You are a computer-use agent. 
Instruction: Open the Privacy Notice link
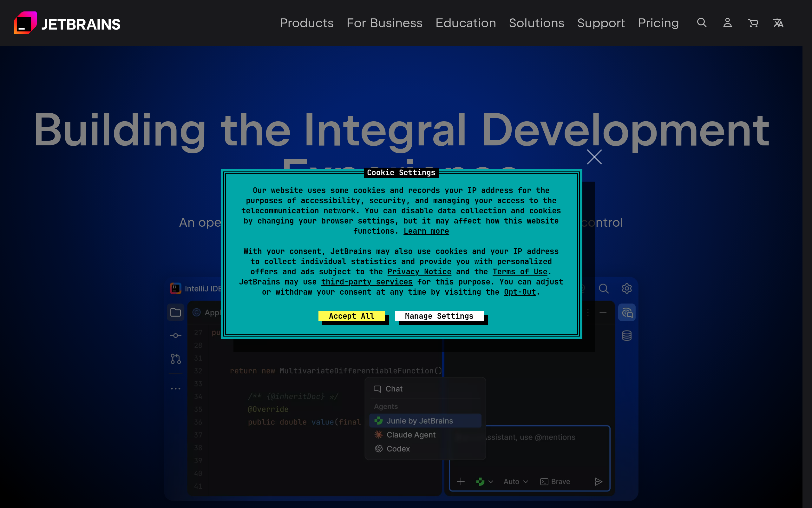[x=419, y=272]
